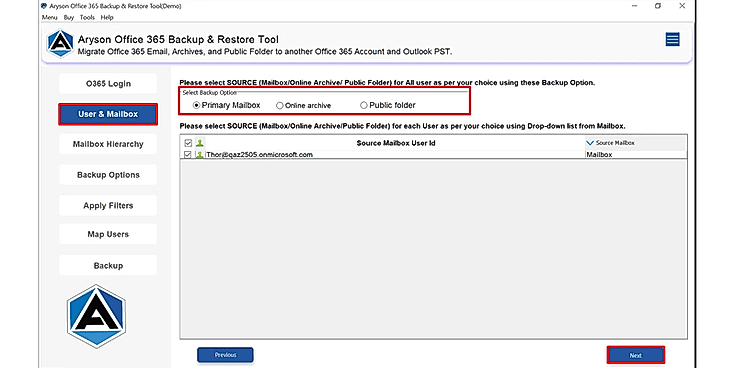Click the user icon beside Thor@qaz2505

(200, 154)
